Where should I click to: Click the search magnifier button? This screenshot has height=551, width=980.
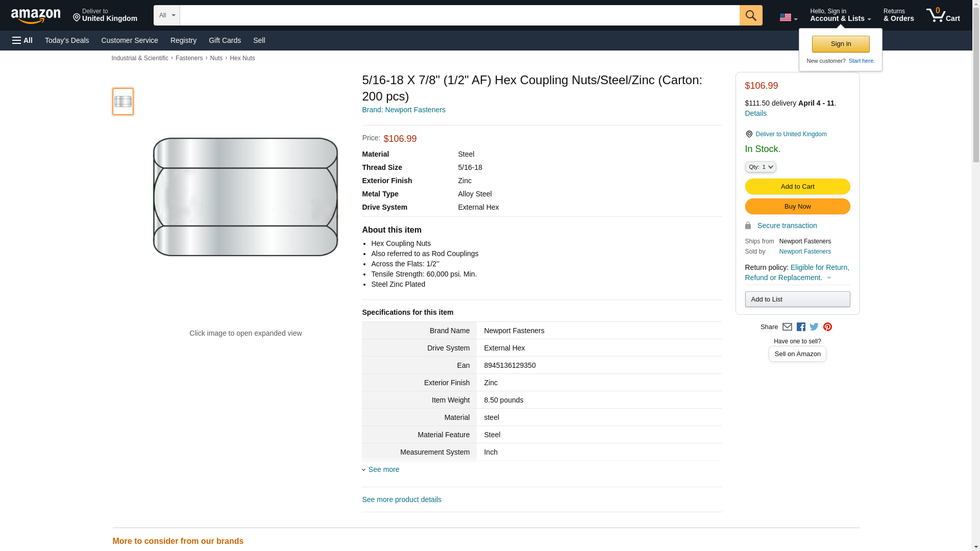750,15
